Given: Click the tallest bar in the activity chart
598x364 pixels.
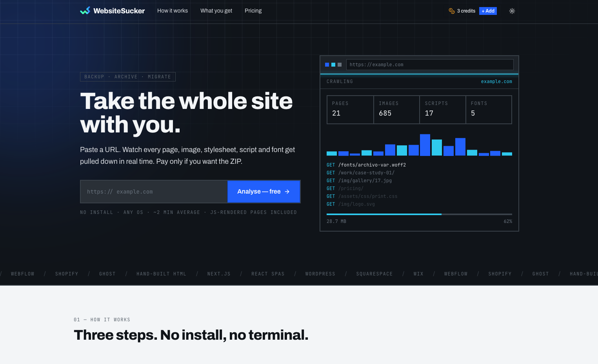Looking at the screenshot, I should (x=425, y=145).
